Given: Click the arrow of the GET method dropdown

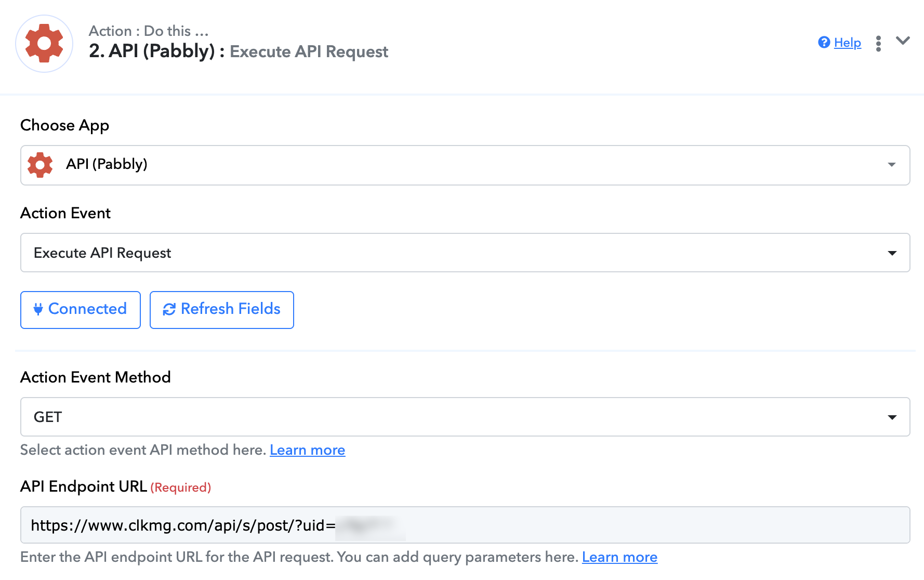Looking at the screenshot, I should coord(892,417).
